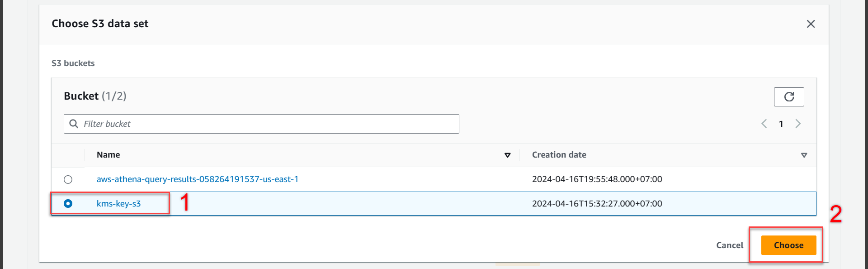Click Cancel to dismiss the dialog
This screenshot has height=269, width=868.
[x=729, y=245]
